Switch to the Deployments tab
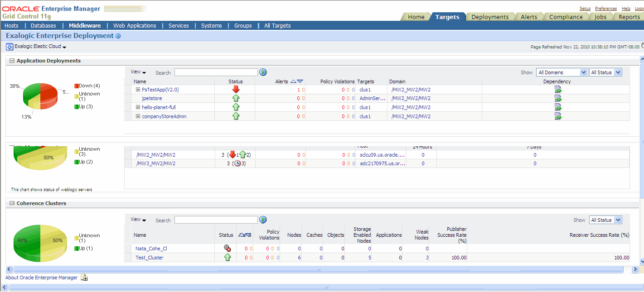This screenshot has height=292, width=644. click(490, 17)
